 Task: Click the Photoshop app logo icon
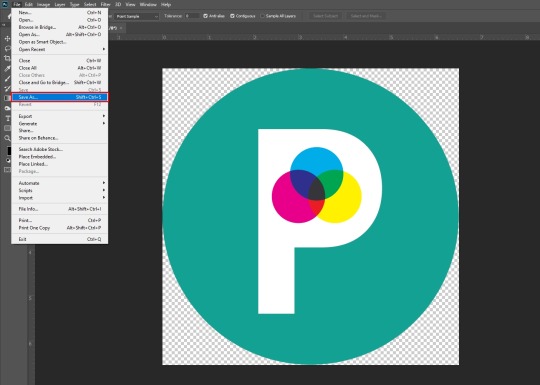pos(5,4)
